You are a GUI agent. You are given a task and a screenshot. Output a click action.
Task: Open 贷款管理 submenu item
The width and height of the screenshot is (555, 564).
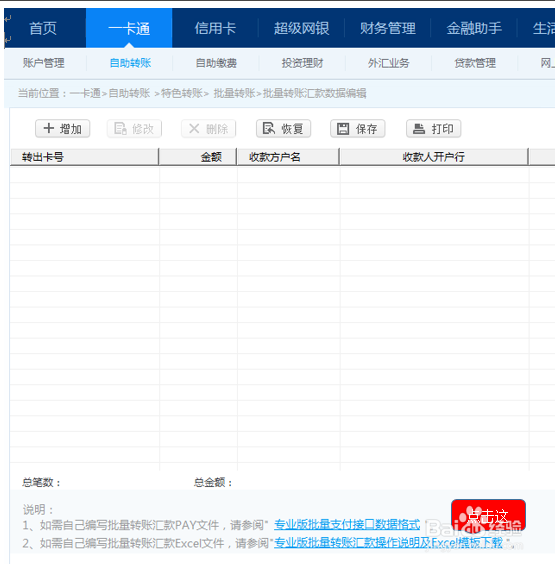[x=475, y=63]
